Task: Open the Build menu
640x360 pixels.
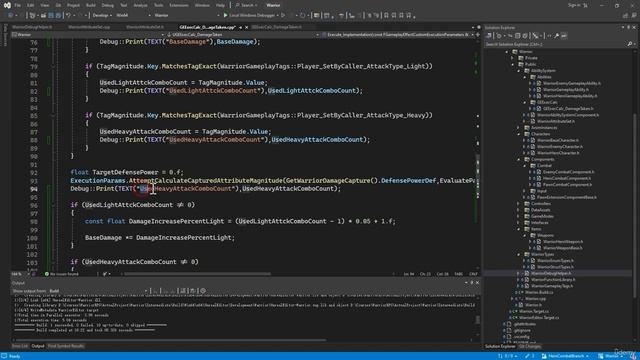Action: click(91, 5)
